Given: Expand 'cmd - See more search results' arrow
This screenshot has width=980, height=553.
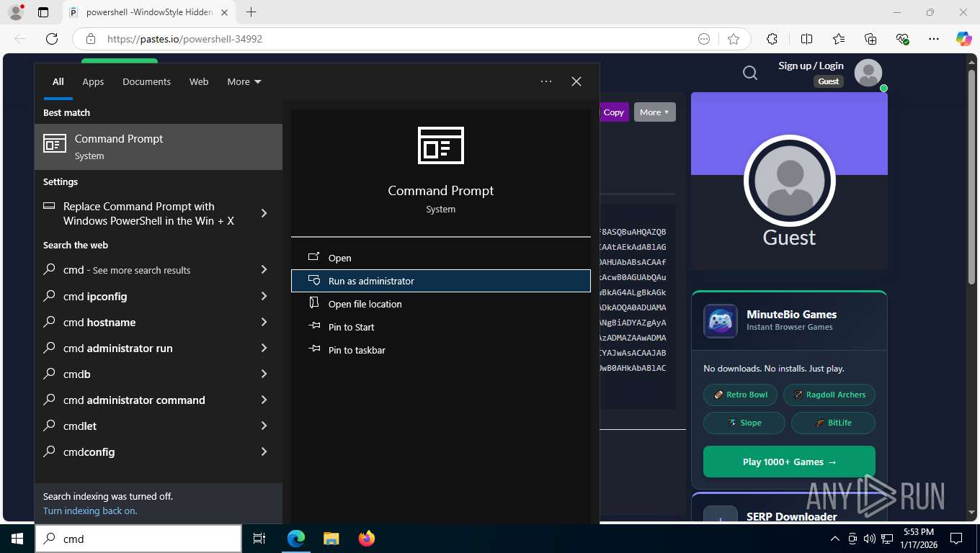Looking at the screenshot, I should pos(264,269).
